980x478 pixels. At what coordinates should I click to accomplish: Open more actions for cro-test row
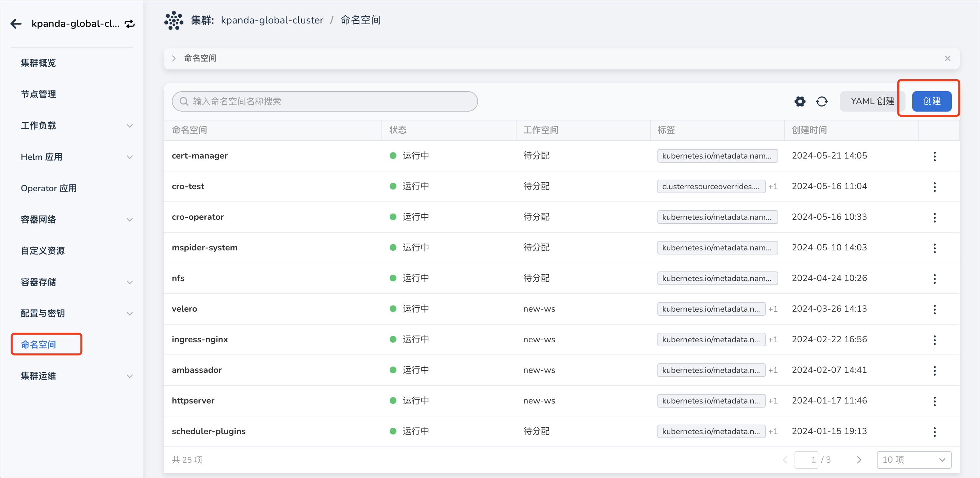click(x=934, y=187)
